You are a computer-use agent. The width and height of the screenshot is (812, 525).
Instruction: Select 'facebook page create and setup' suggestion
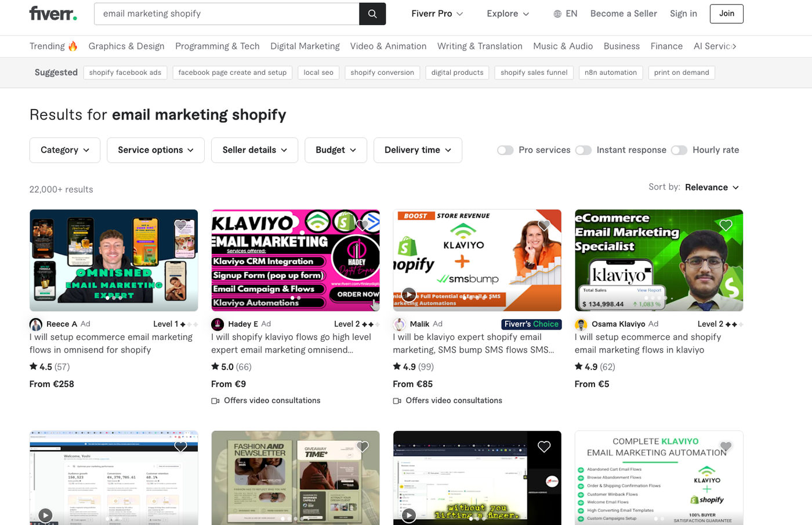(233, 73)
